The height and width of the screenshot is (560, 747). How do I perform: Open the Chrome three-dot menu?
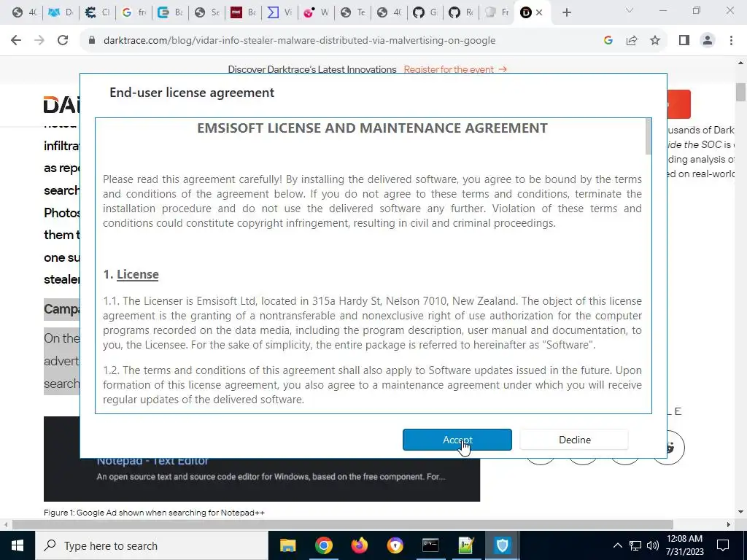click(731, 41)
